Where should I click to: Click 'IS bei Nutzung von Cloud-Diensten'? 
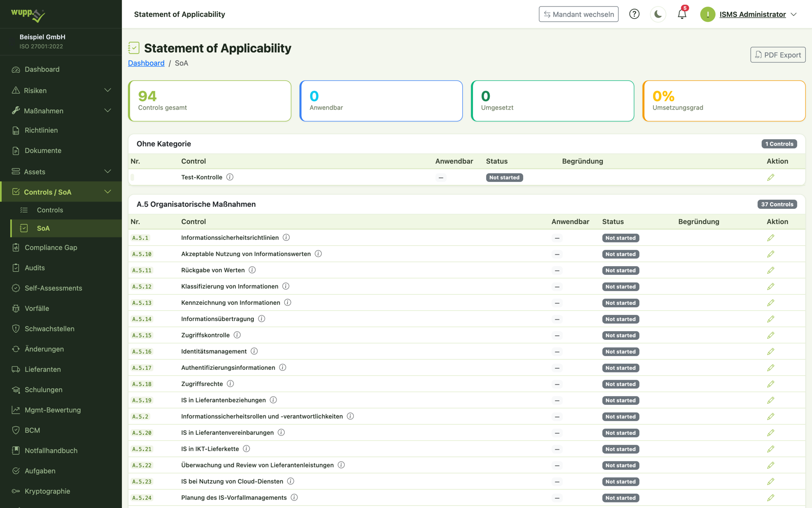(232, 482)
